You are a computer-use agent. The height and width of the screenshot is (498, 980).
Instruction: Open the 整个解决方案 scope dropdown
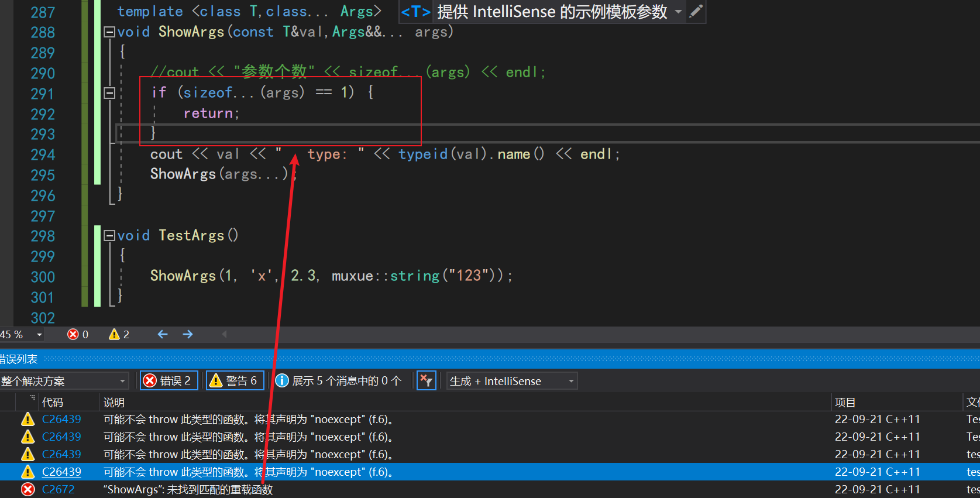[64, 381]
